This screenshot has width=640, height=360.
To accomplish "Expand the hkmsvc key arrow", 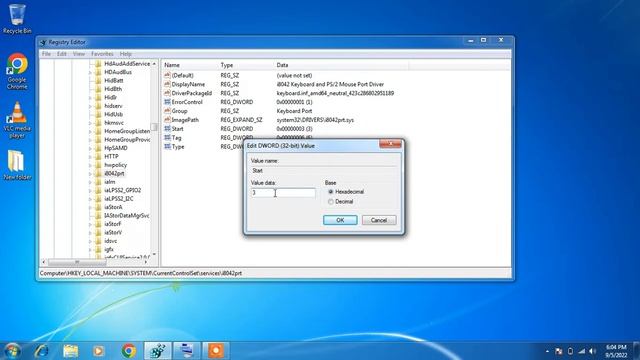I will pos(90,123).
